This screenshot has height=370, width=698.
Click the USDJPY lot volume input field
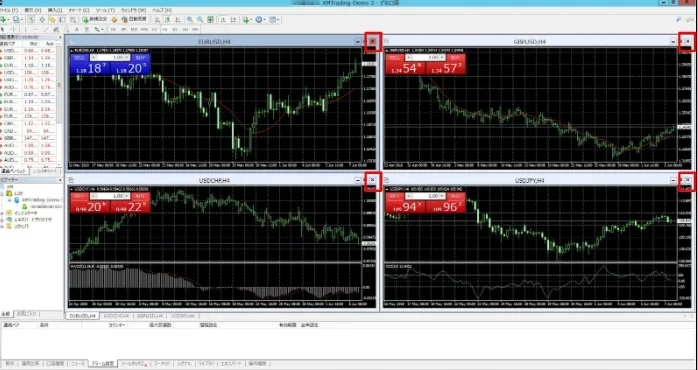426,196
